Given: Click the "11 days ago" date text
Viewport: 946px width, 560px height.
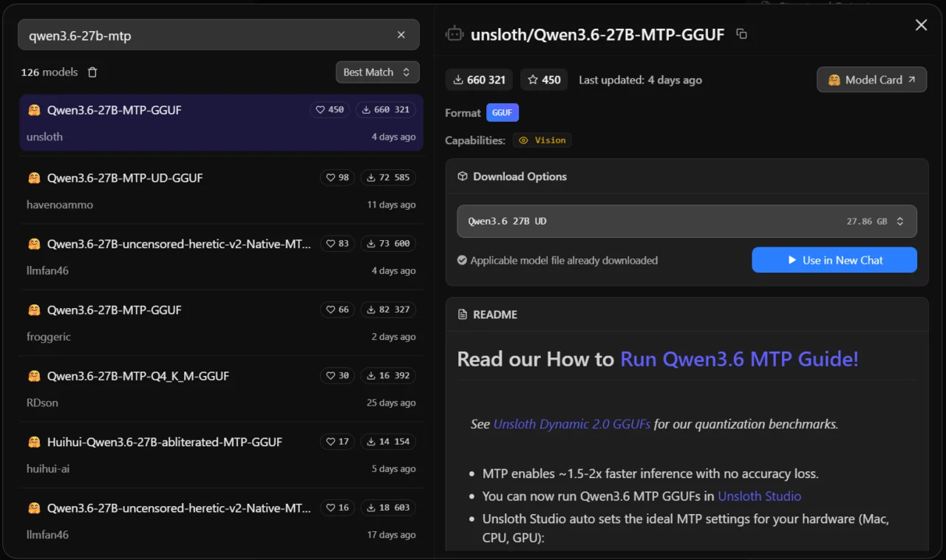Looking at the screenshot, I should [x=392, y=205].
